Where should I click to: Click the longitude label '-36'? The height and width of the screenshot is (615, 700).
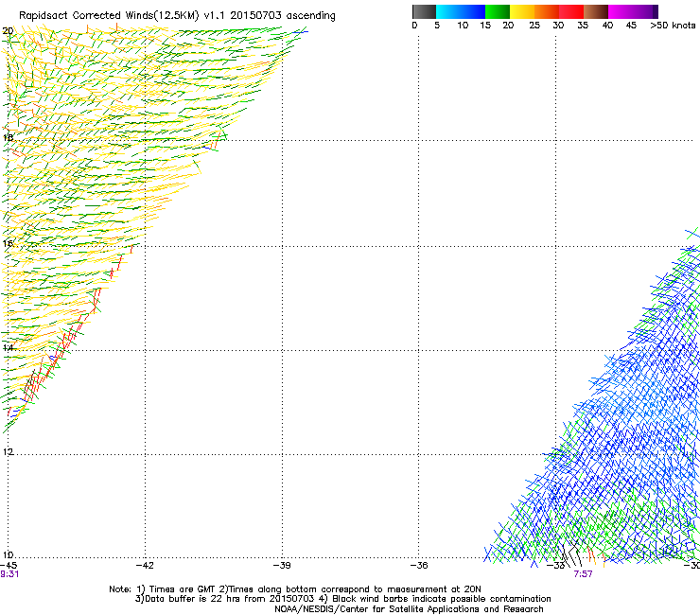pos(419,566)
